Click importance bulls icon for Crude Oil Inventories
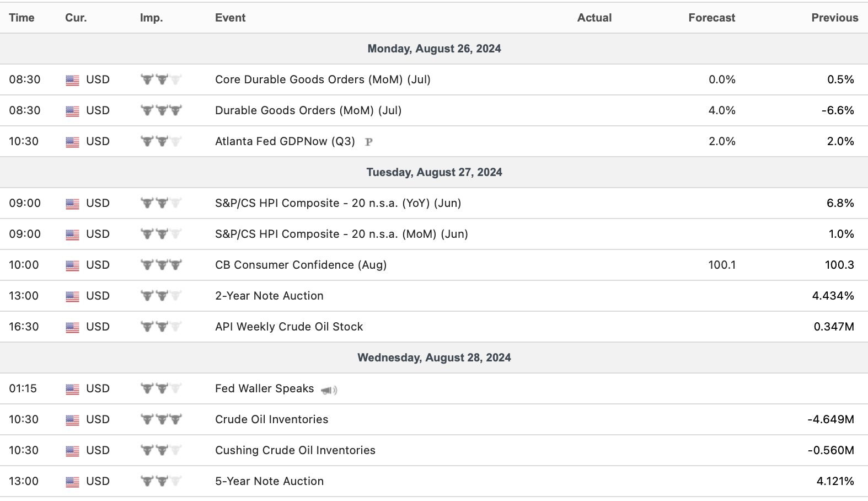Image resolution: width=868 pixels, height=501 pixels. (x=161, y=419)
